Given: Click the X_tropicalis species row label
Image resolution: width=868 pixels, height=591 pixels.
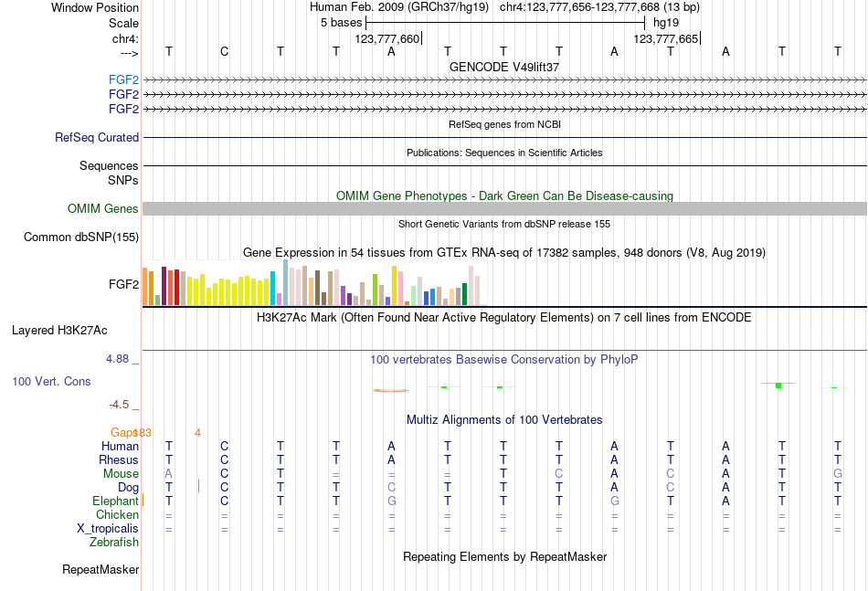Looking at the screenshot, I should click(108, 529).
